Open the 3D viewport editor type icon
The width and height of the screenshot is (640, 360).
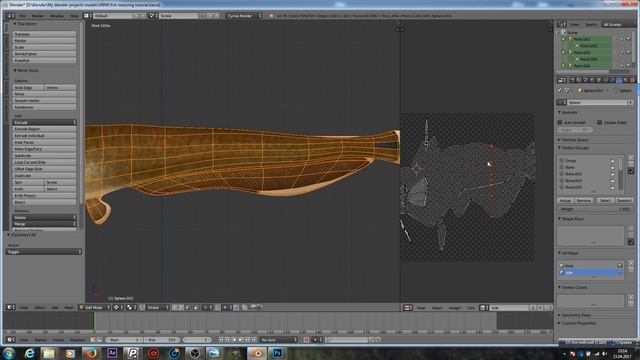pos(11,307)
